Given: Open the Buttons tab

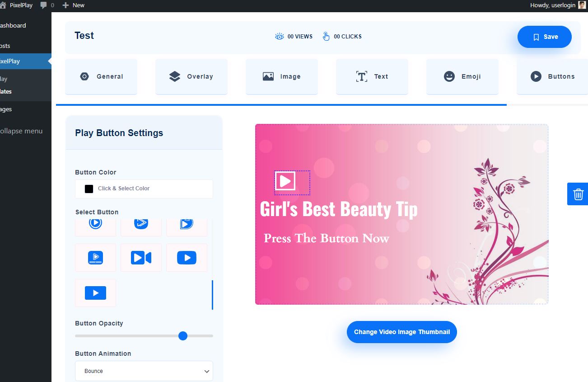Looking at the screenshot, I should pyautogui.click(x=552, y=76).
